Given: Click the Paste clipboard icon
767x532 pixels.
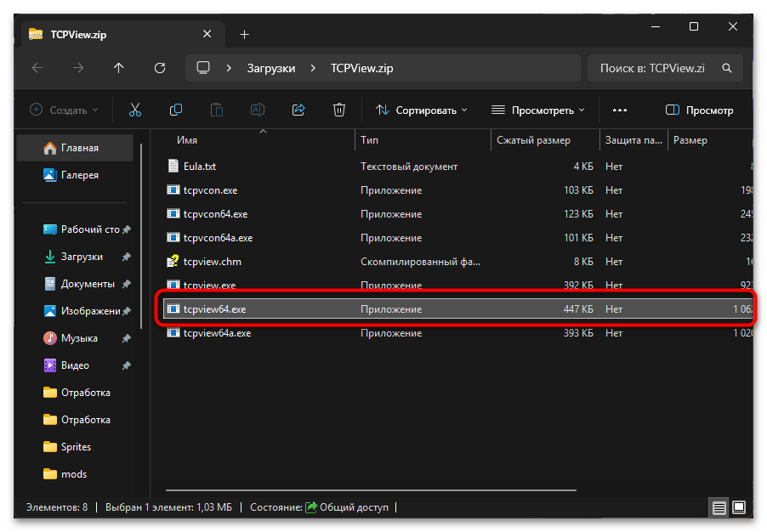Looking at the screenshot, I should coord(217,110).
